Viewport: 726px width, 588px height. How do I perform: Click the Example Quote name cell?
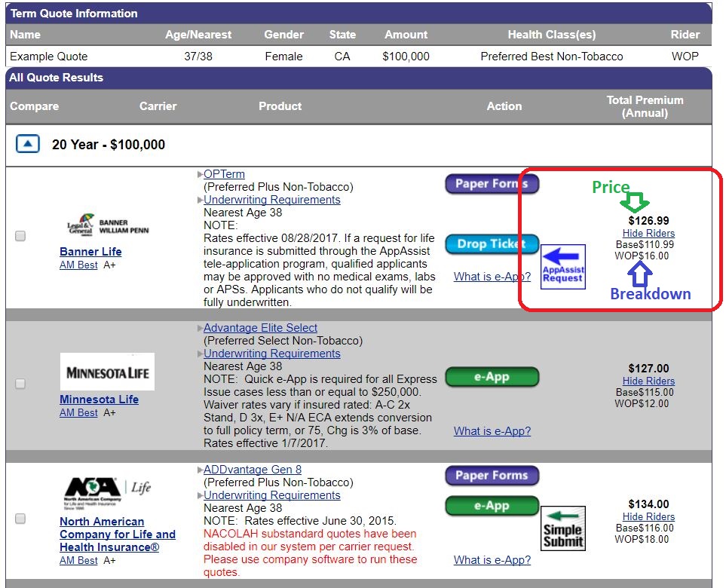click(x=48, y=57)
